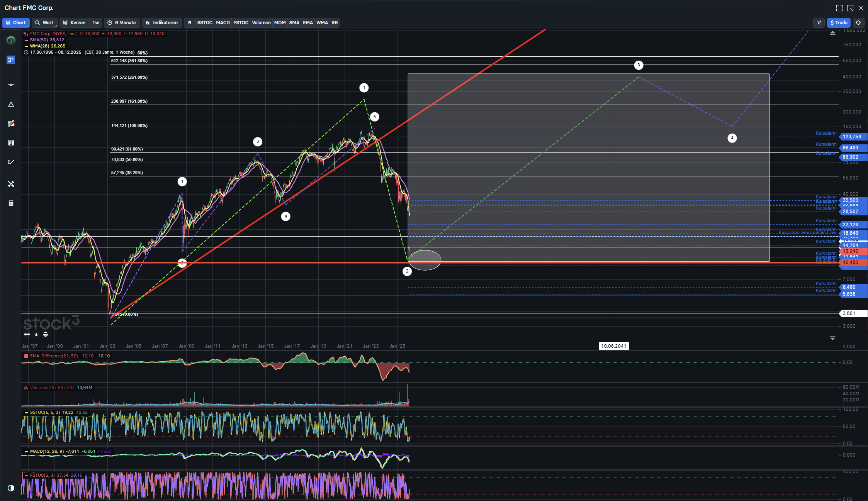Open the triangle shapes drawing tool
The width and height of the screenshot is (868, 501).
point(11,104)
